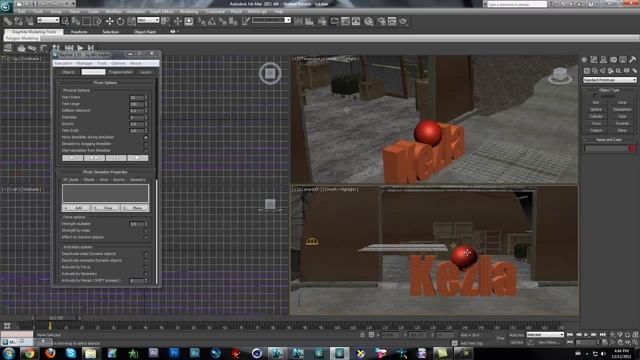Screen dimensions: 640x360
Task: Click the Windows Start orb
Action: pos(9,353)
